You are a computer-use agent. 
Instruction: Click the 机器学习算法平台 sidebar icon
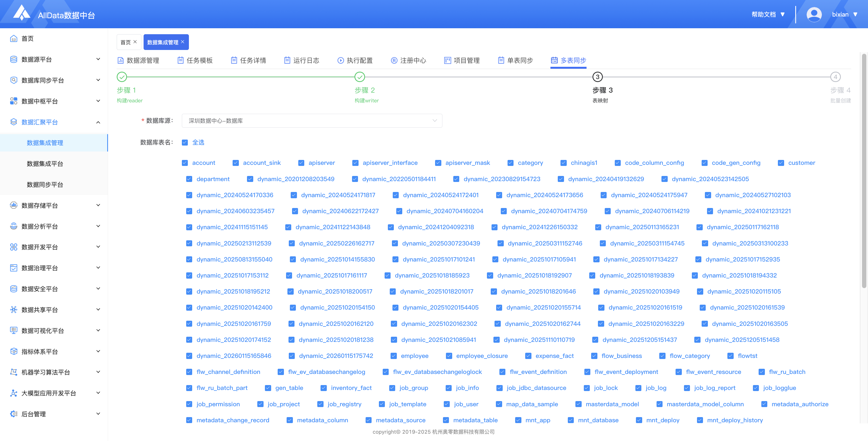(x=14, y=372)
